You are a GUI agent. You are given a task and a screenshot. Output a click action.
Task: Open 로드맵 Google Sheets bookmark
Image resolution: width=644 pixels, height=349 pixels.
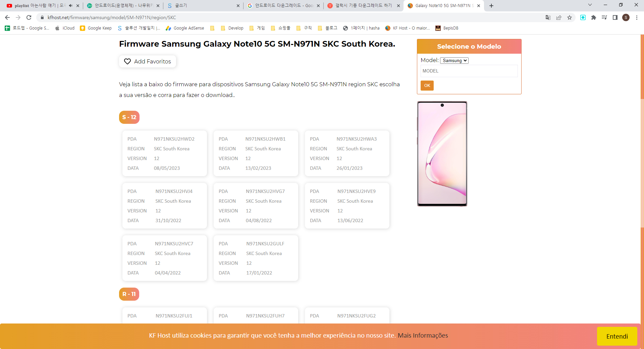[27, 28]
